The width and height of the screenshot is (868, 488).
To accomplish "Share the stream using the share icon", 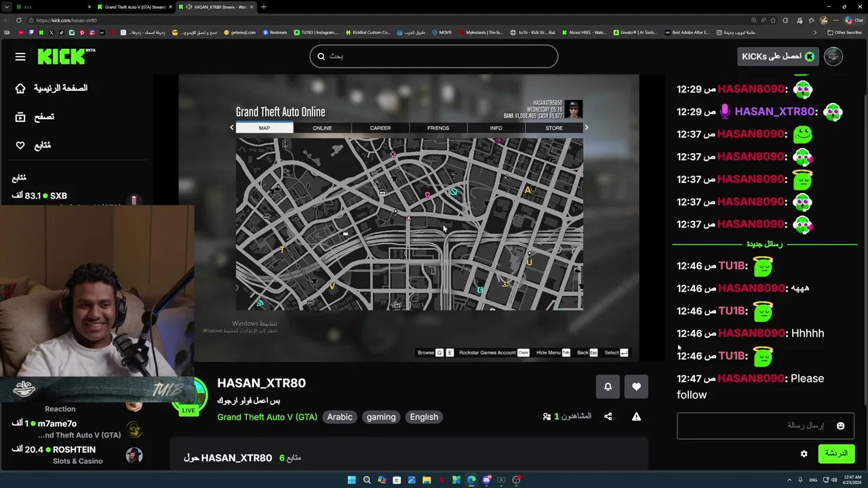I will [608, 417].
